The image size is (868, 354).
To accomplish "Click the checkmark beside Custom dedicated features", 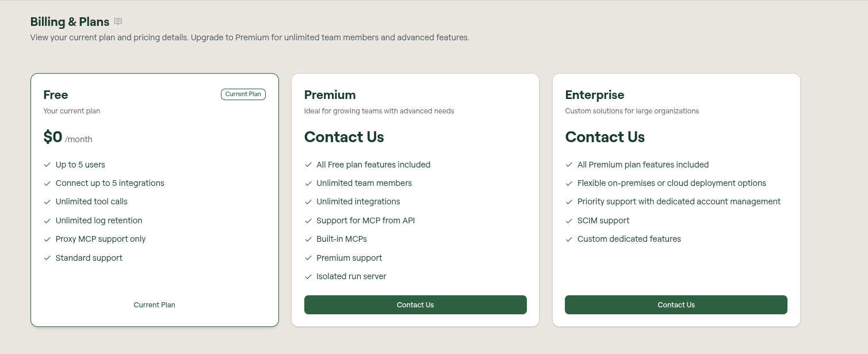I will coord(569,239).
